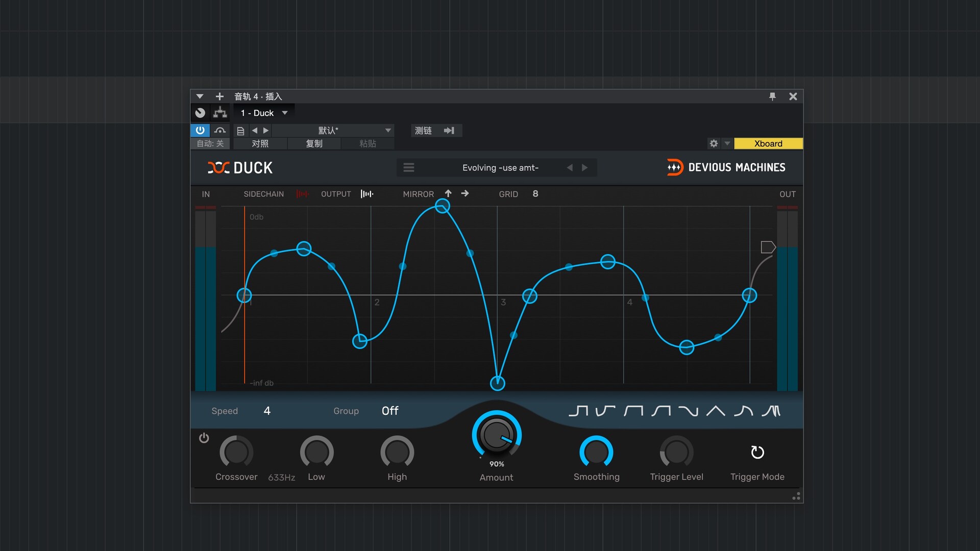980x551 pixels.
Task: Click the 音轨 4 · 插入 title text
Action: [258, 96]
